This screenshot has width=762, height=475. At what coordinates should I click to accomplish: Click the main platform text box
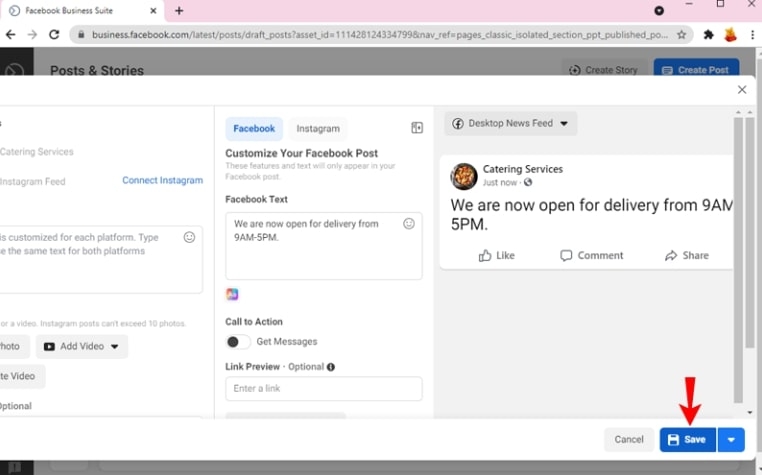(x=100, y=260)
